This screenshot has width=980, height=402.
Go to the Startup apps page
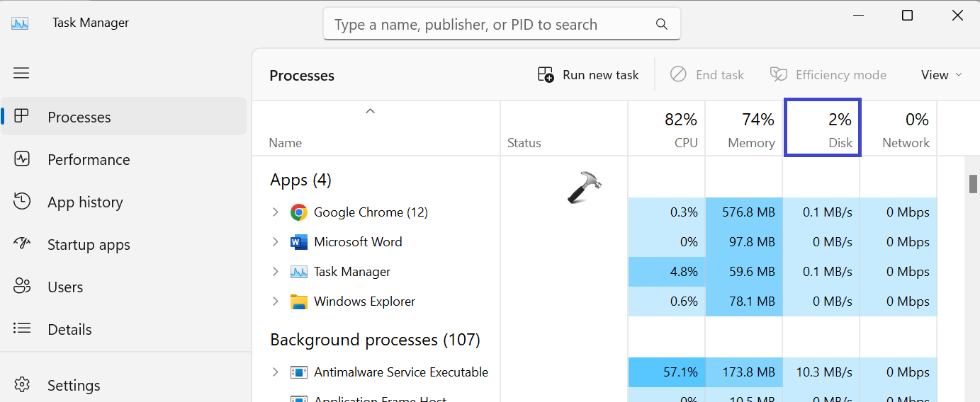tap(89, 245)
